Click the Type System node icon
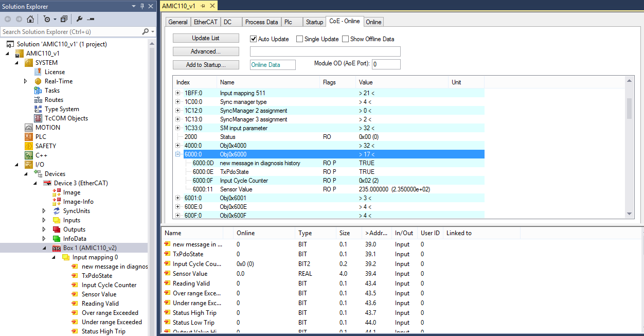This screenshot has height=336, width=644. [x=38, y=109]
